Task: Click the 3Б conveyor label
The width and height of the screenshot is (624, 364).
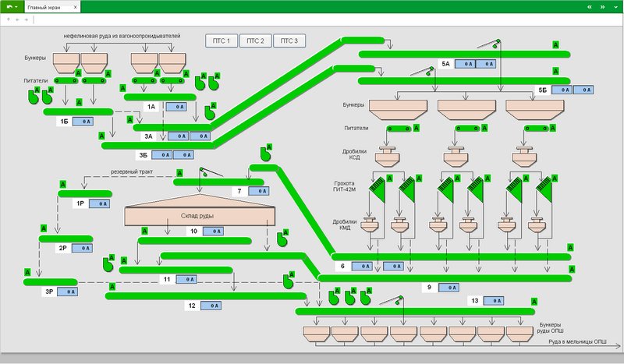Action: 144,155
